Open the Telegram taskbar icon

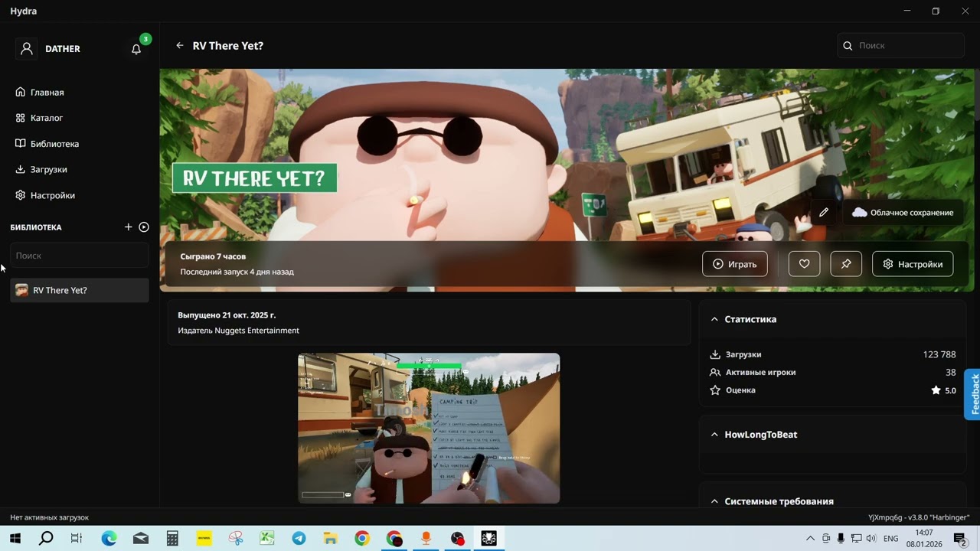299,539
